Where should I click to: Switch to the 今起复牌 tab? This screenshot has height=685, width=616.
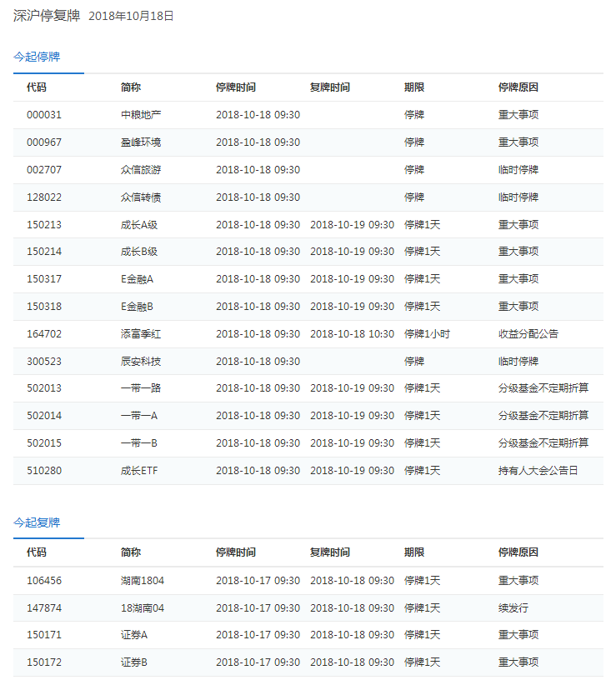click(37, 522)
